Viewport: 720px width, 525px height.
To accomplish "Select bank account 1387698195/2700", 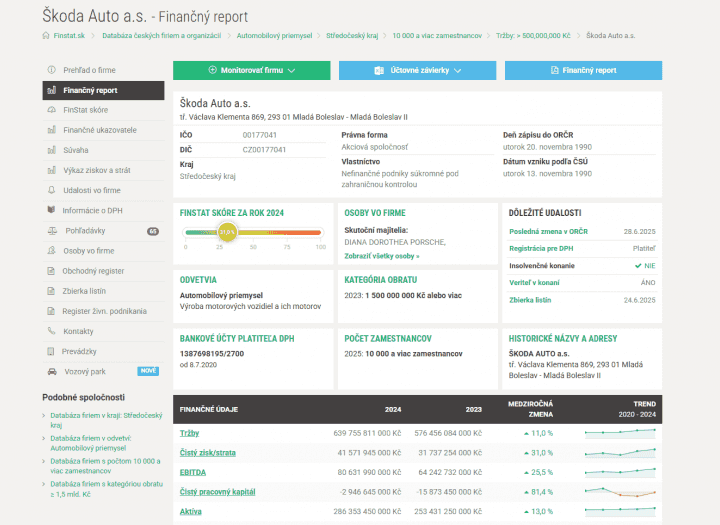I will click(x=212, y=354).
